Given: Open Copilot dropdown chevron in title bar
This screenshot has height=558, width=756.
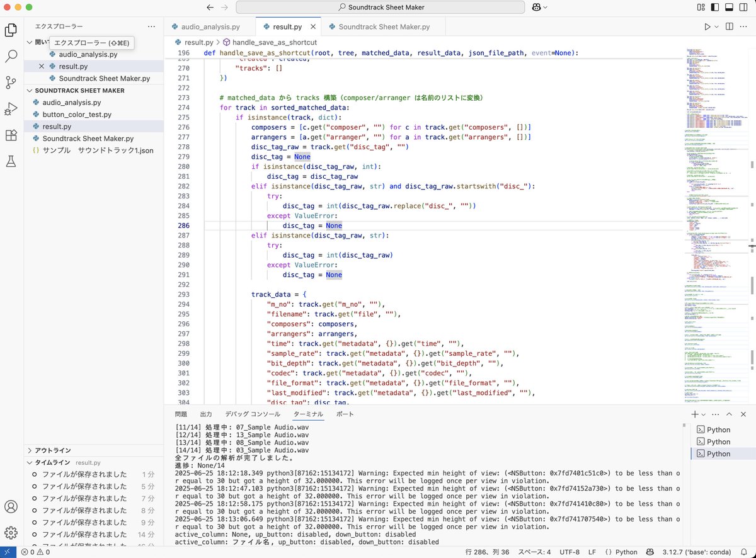Looking at the screenshot, I should [x=545, y=8].
